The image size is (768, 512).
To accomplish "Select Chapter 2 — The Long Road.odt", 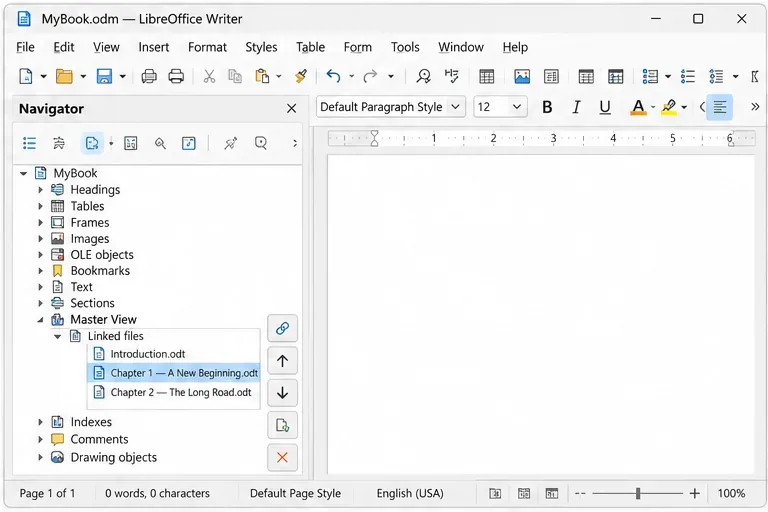I will [x=173, y=392].
